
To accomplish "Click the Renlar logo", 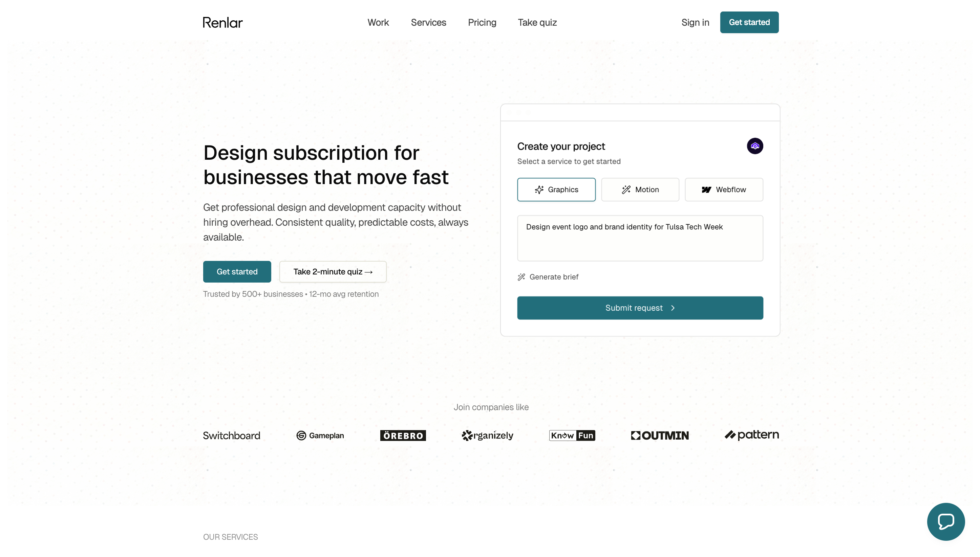I will 222,23.
